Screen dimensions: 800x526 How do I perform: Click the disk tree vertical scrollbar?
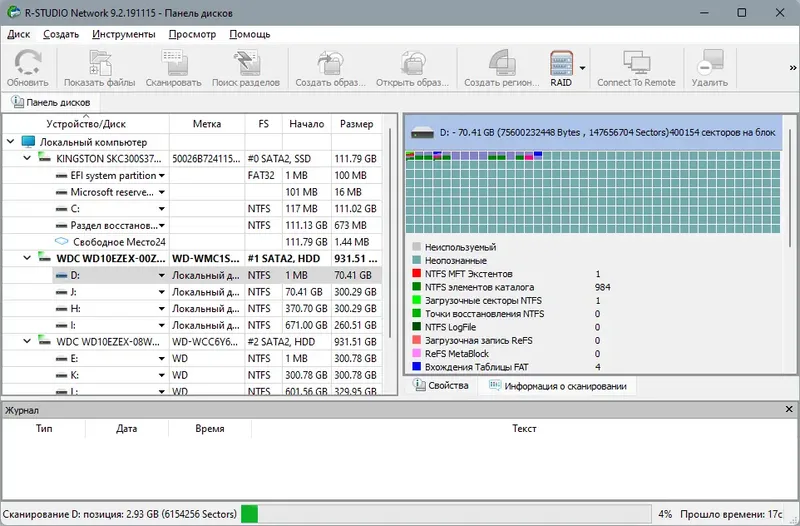coord(390,232)
